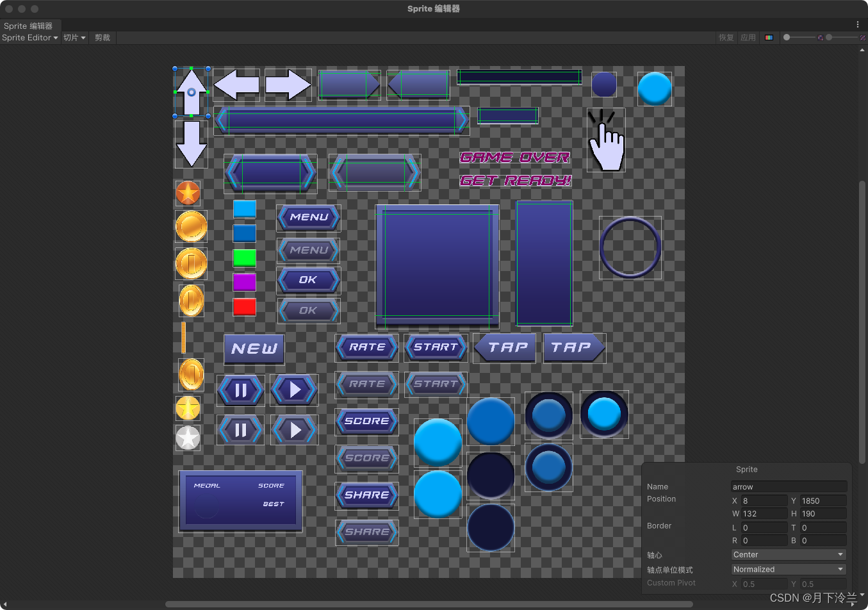Select the dimmed play button sprite
This screenshot has width=868, height=610.
295,430
